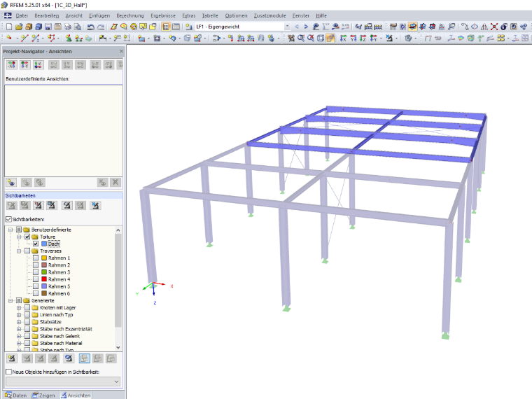Open the Berechnung menu

pyautogui.click(x=130, y=15)
